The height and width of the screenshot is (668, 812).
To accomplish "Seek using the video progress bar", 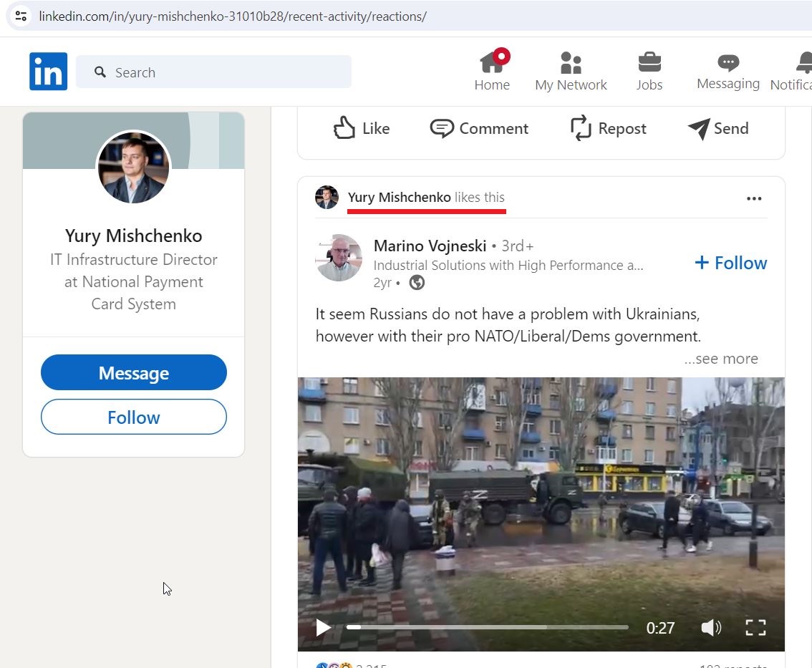I will point(488,627).
